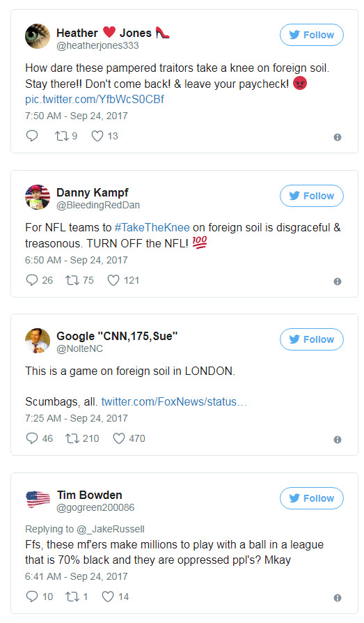
Task: Open info icon on Heather Jones's tweet
Action: (x=338, y=137)
